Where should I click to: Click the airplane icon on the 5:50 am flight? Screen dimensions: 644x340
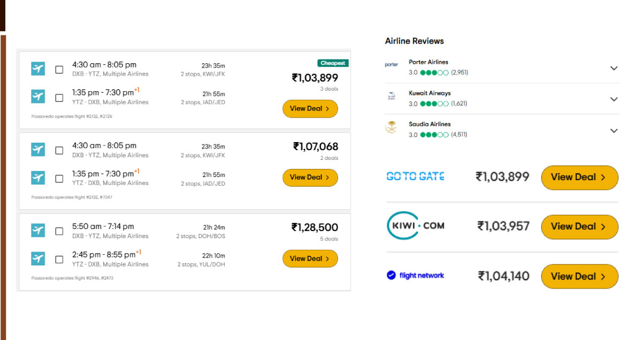pos(38,230)
